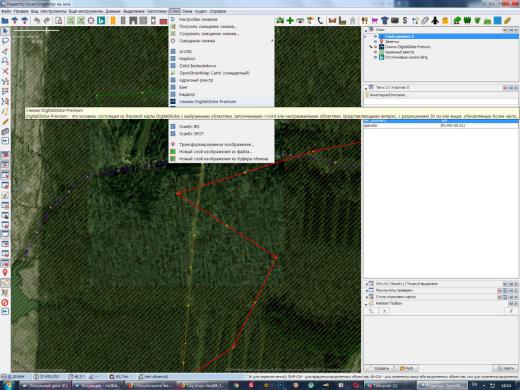
Task: Choose OpenStreetMap Carto menu entry
Action: [214, 73]
